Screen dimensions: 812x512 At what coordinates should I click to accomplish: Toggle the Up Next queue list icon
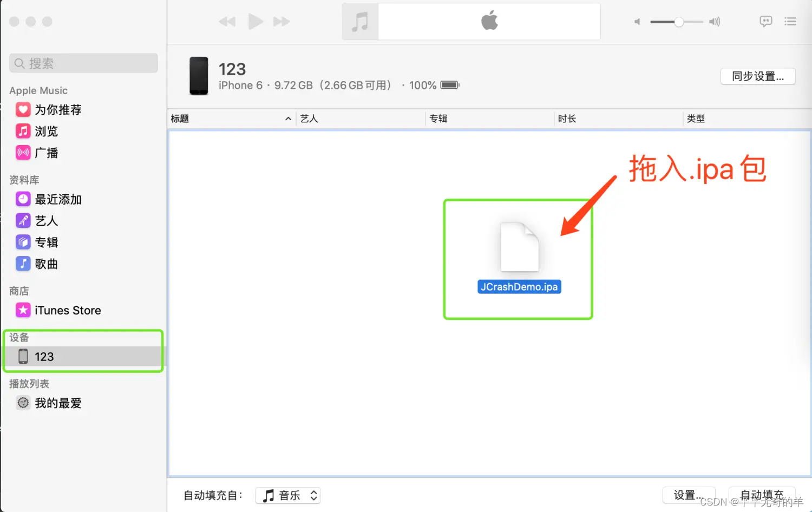tap(790, 21)
